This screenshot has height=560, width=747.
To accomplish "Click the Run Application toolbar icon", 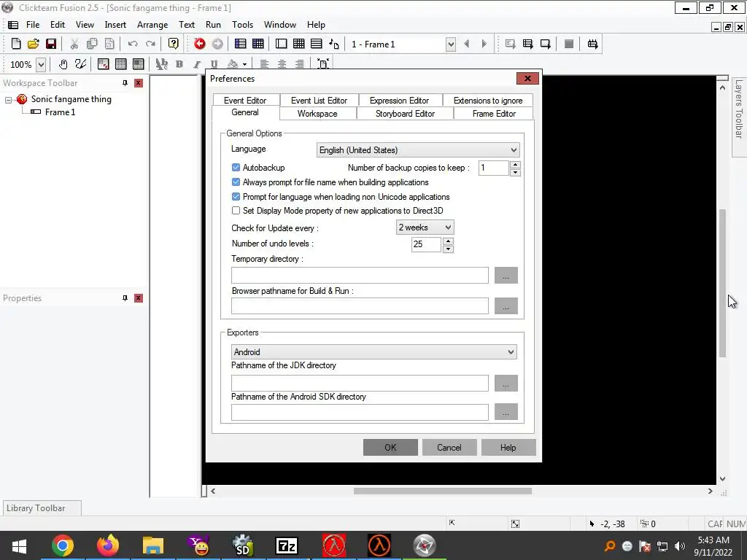I will coord(527,44).
